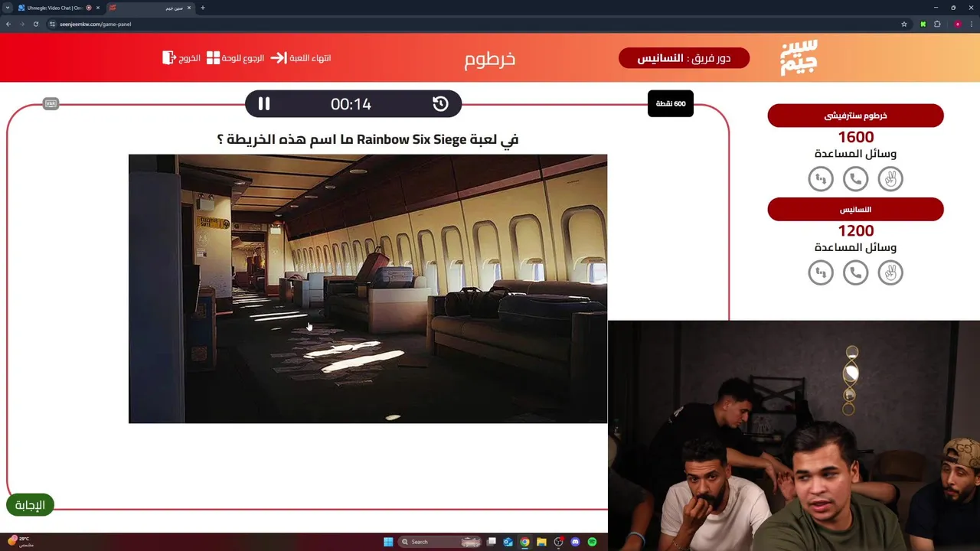This screenshot has width=980, height=551.
Task: Click the 600 نقطة points badge
Action: 671,103
